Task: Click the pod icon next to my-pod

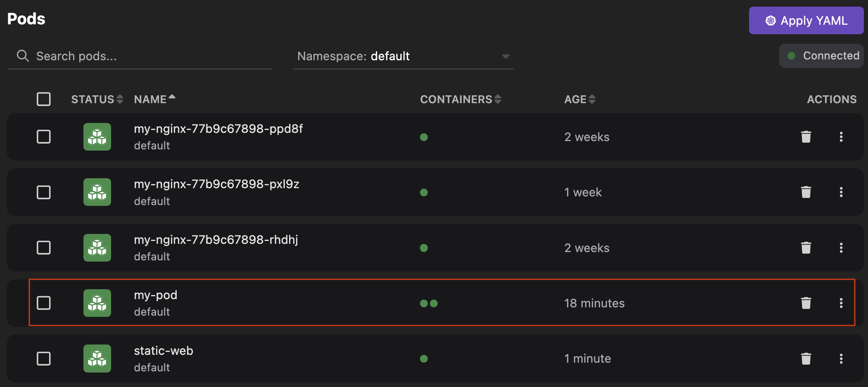Action: pyautogui.click(x=97, y=303)
